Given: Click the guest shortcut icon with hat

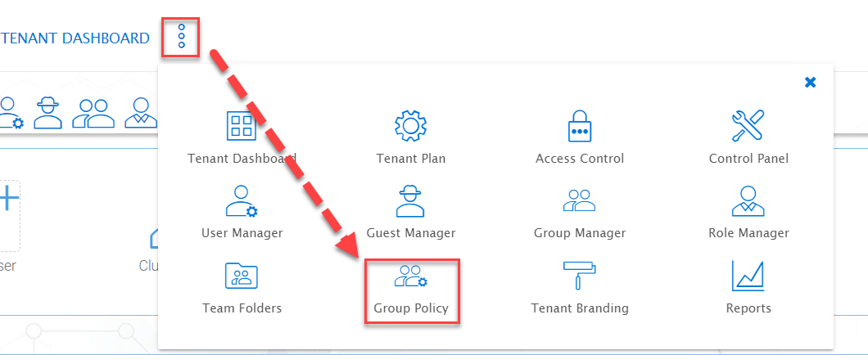Looking at the screenshot, I should [x=48, y=113].
